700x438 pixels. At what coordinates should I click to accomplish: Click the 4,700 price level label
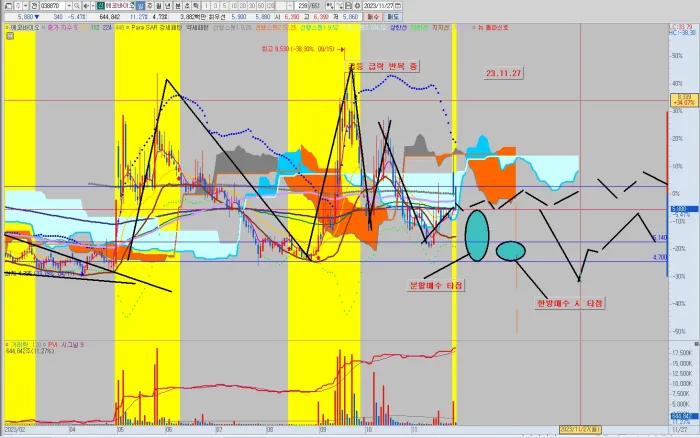[x=660, y=258]
